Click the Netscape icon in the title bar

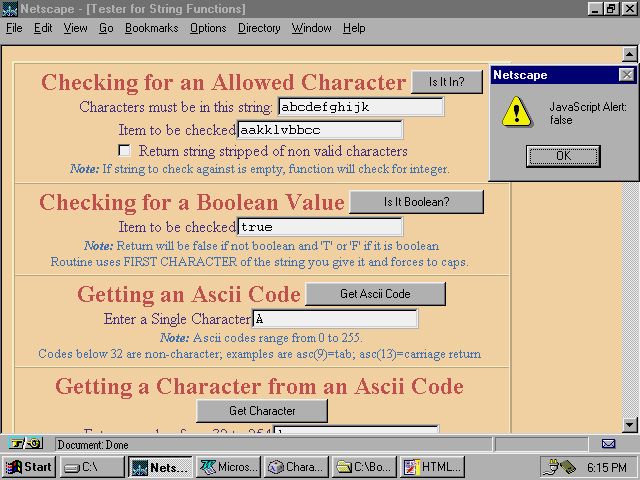pyautogui.click(x=10, y=9)
